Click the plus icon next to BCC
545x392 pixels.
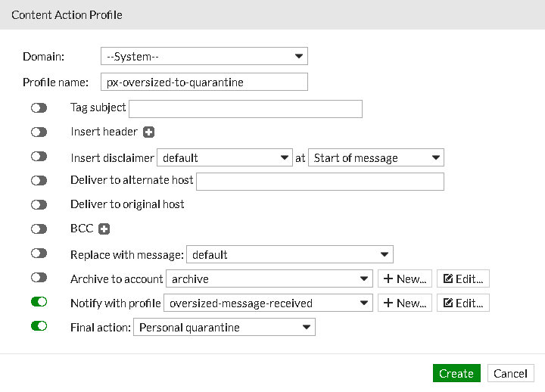(104, 229)
